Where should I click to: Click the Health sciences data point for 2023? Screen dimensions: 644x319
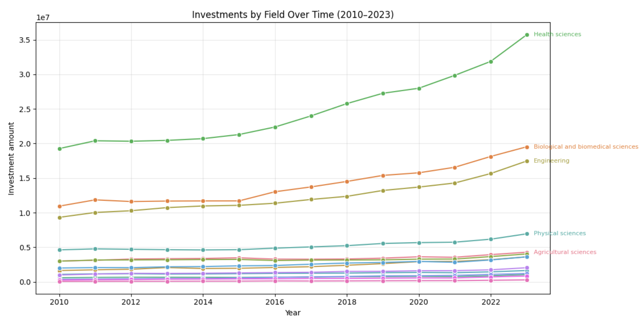[527, 35]
